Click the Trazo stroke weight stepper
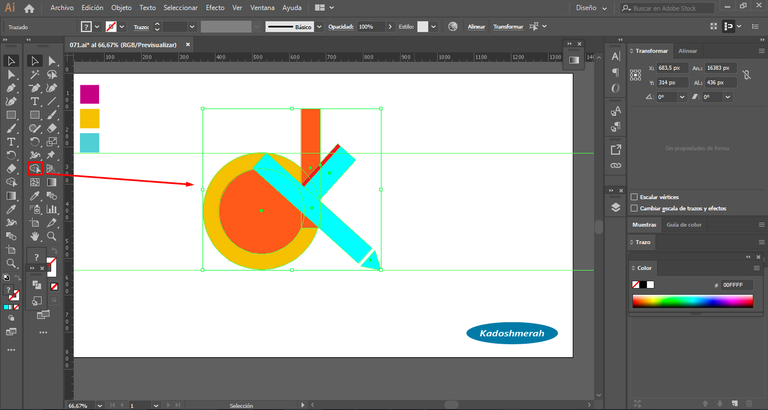 pyautogui.click(x=157, y=26)
